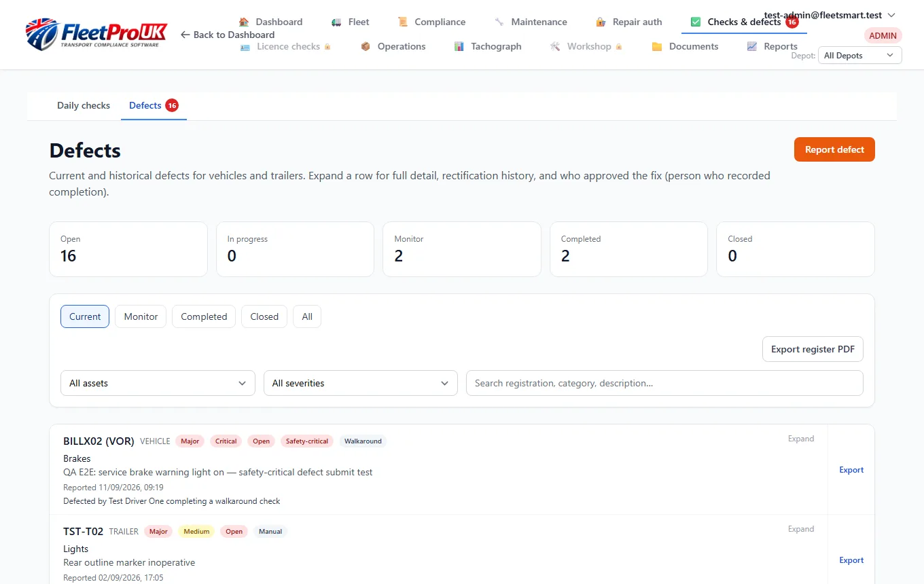Viewport: 924px width, 584px height.
Task: Click the Documents folder icon
Action: click(x=657, y=46)
